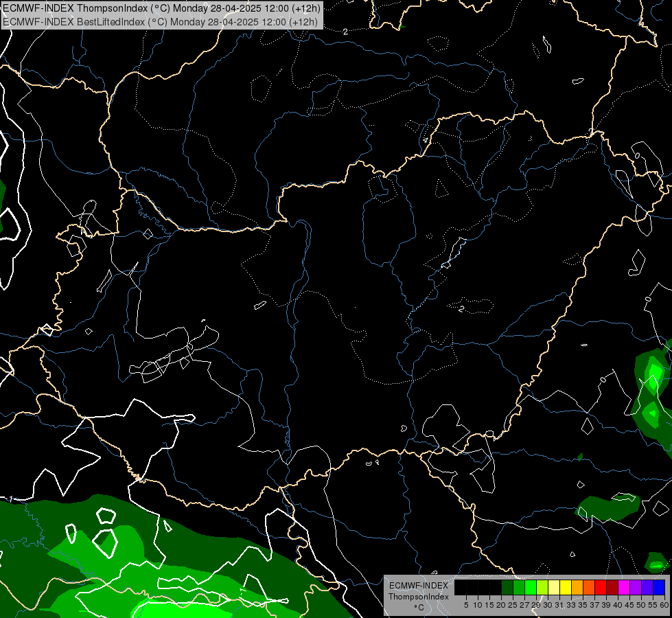Click legend tick value 33
Image resolution: width=672 pixels, height=618 pixels.
[571, 605]
